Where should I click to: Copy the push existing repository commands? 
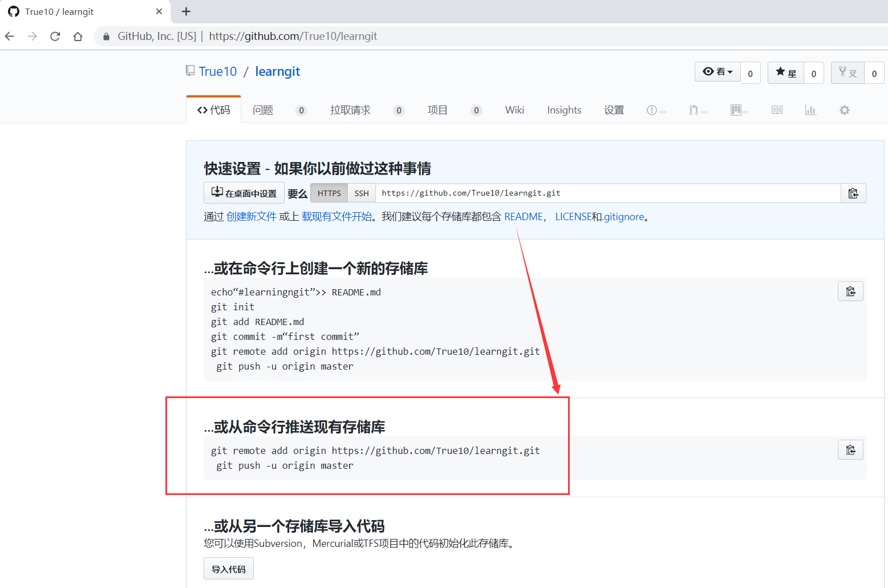point(850,450)
